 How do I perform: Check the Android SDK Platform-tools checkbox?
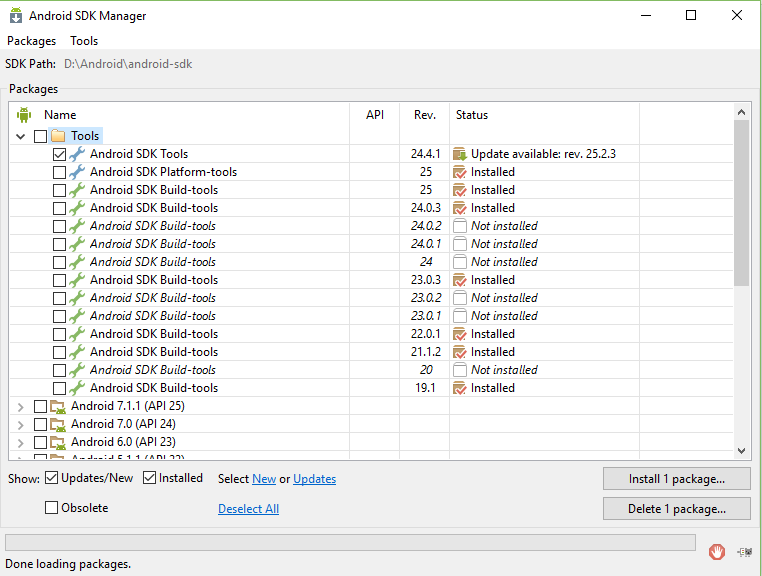click(x=59, y=173)
